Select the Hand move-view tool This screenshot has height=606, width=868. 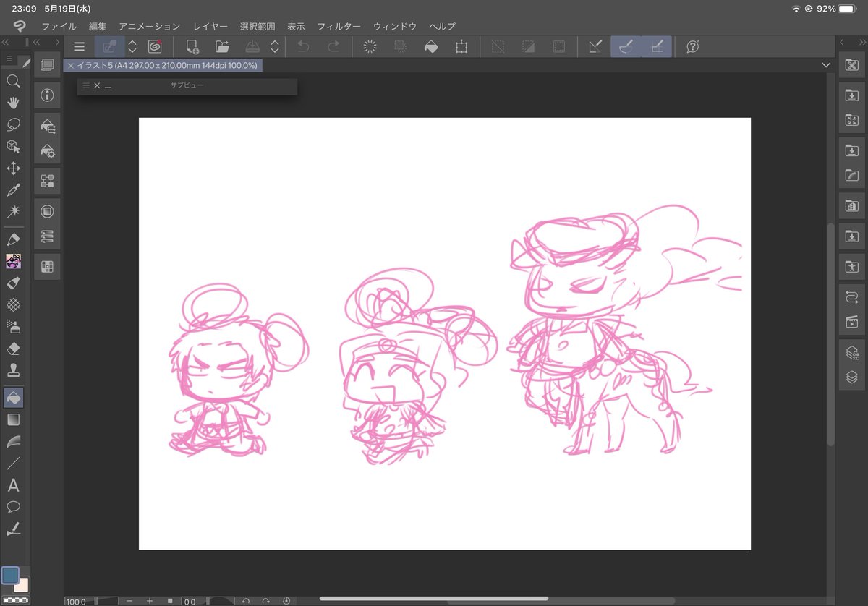[13, 103]
